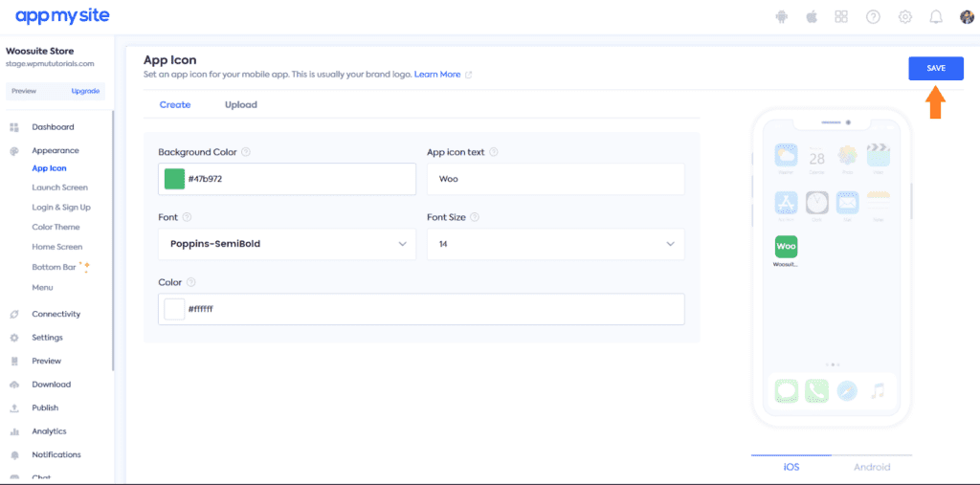
Task: Switch preview to Android tab
Action: click(872, 467)
